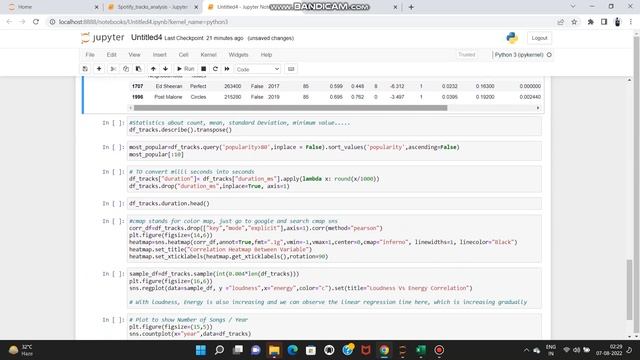Select the df_tracks.duration.head() cell

click(334, 203)
